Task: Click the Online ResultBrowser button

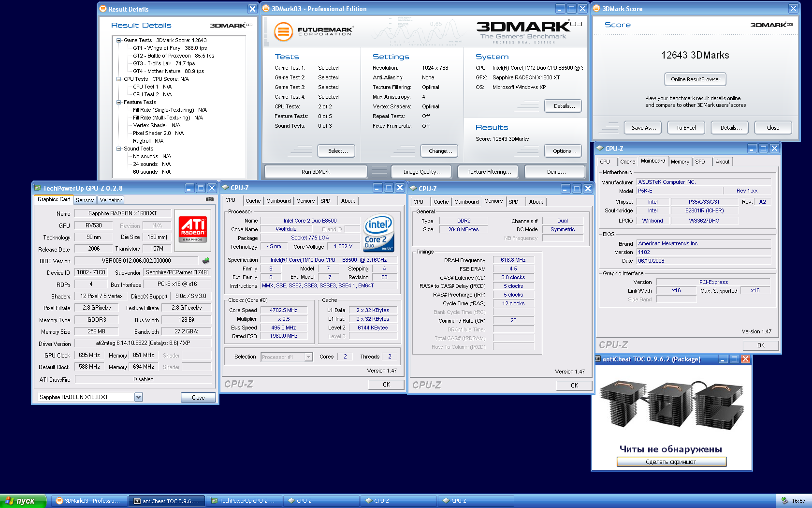Action: coord(696,79)
